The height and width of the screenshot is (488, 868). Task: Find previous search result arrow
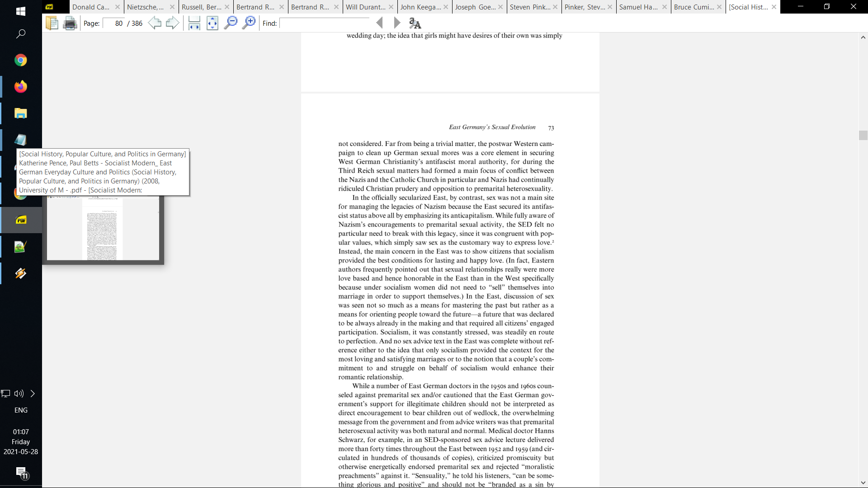(x=380, y=23)
